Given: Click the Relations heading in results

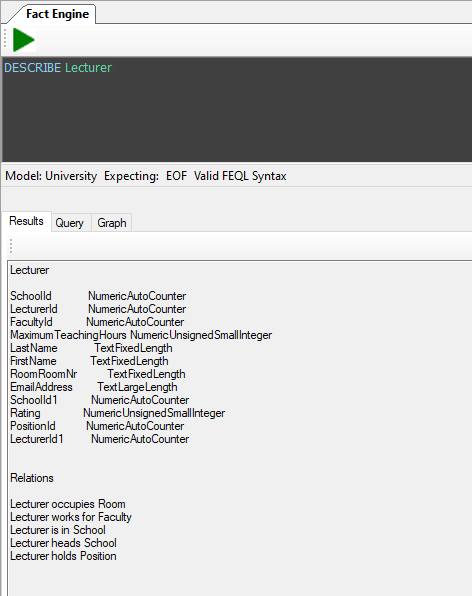Looking at the screenshot, I should point(32,478).
